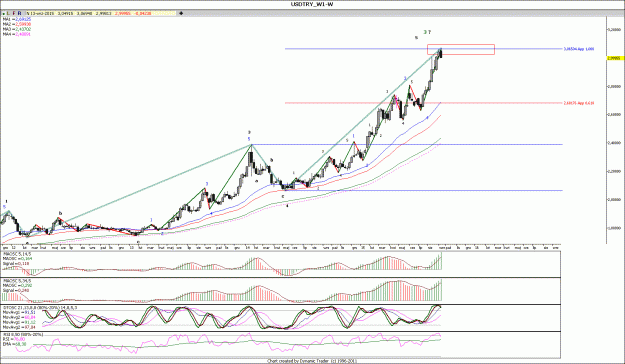Screen dimensions: 625x364
Task: Click the MAOSC 5,34,5 indicator title
Action: click(17, 281)
